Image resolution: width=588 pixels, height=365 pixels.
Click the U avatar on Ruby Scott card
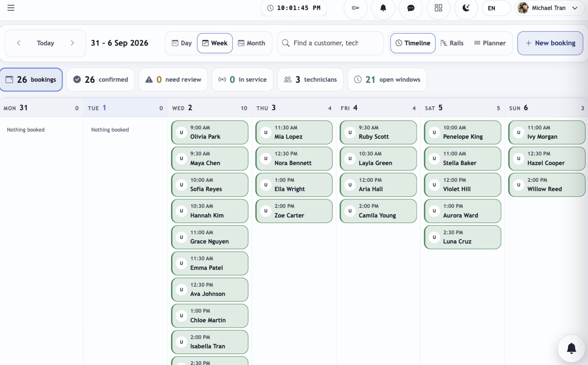pos(350,132)
